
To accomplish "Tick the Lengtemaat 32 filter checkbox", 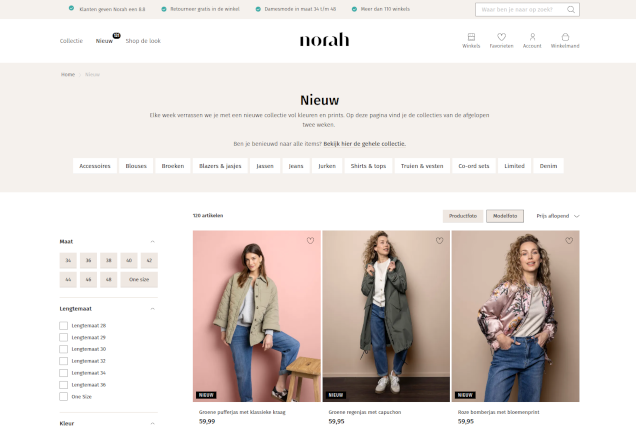I will click(63, 361).
